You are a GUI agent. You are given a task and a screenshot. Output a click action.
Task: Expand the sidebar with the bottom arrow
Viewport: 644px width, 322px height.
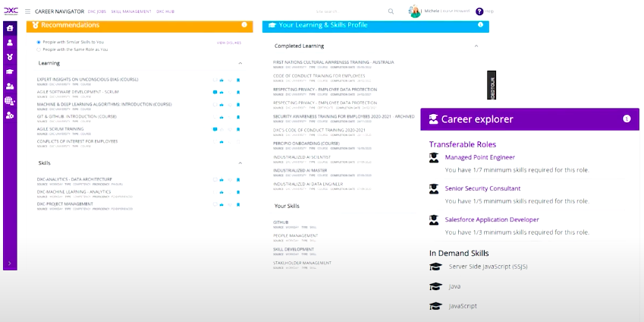click(x=10, y=264)
